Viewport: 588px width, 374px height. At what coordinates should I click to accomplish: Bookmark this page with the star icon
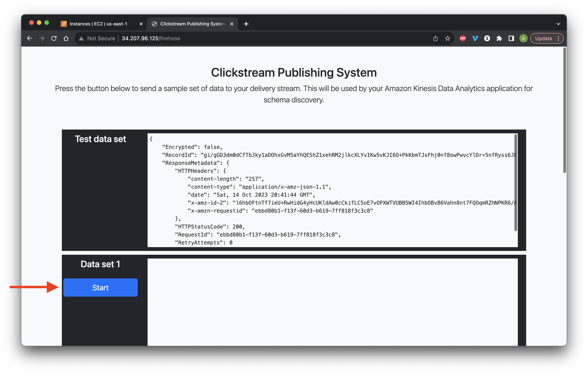point(448,38)
